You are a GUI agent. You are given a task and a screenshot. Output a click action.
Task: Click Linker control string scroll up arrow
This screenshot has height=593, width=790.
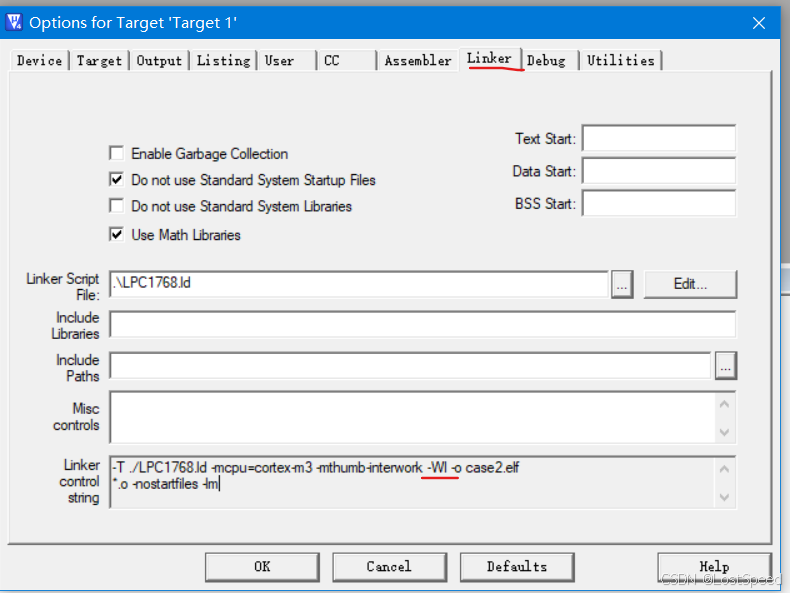tap(725, 469)
